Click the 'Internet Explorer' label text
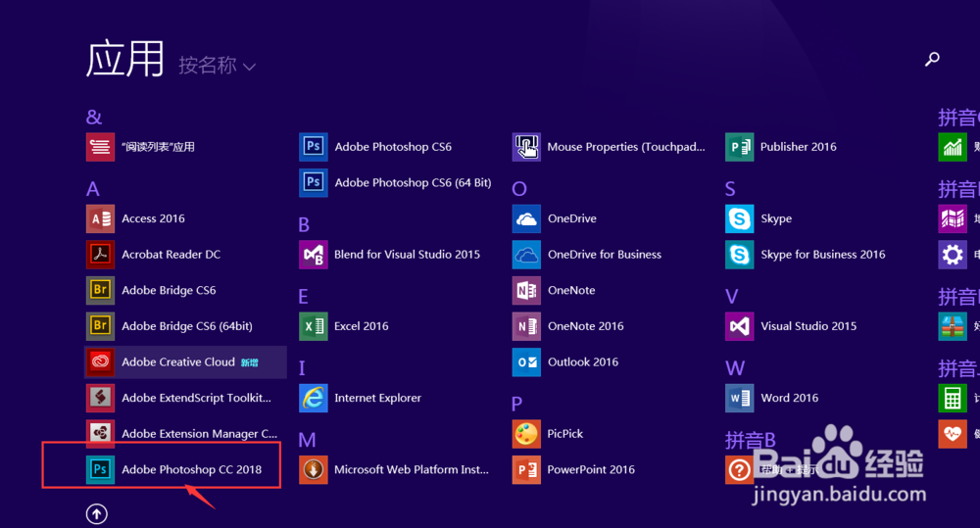The width and height of the screenshot is (980, 528). [377, 398]
